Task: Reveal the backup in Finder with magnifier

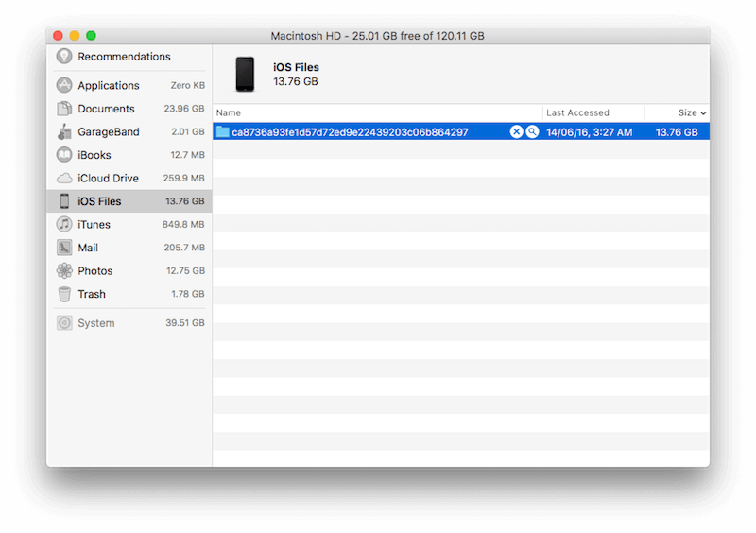Action: [x=532, y=132]
